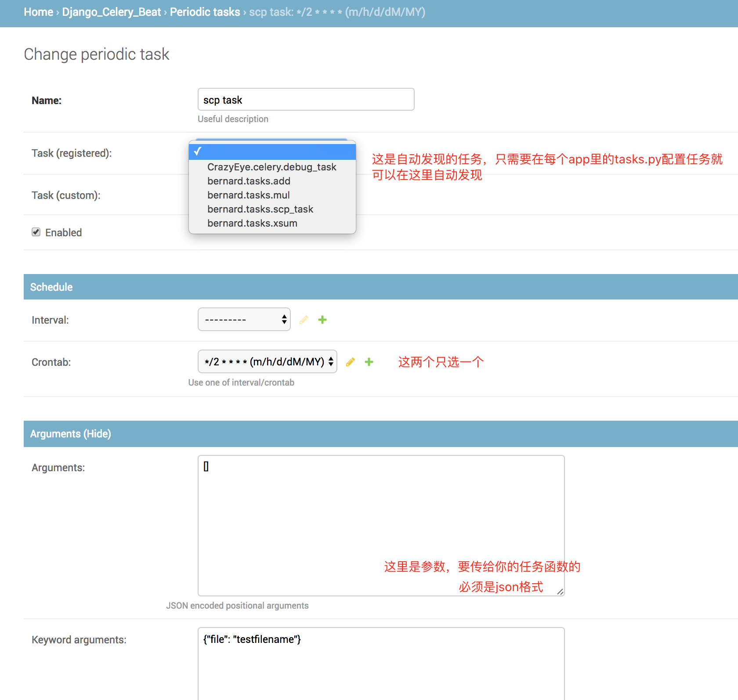Click the Name input field
This screenshot has width=738, height=700.
(x=306, y=100)
